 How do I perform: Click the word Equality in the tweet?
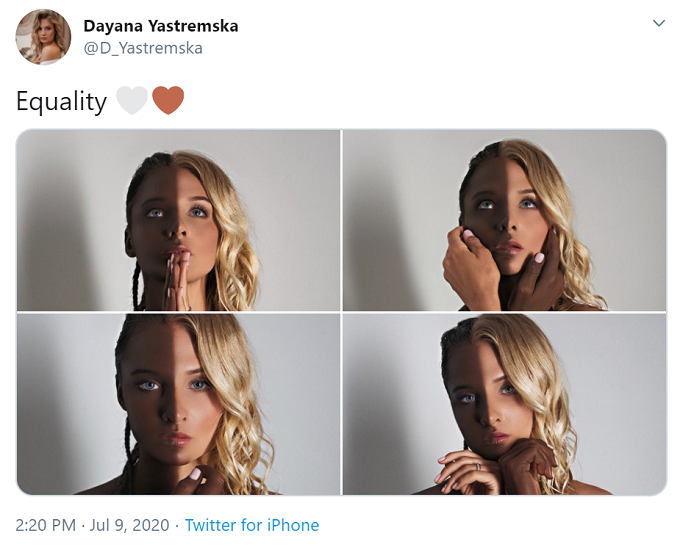tap(61, 101)
